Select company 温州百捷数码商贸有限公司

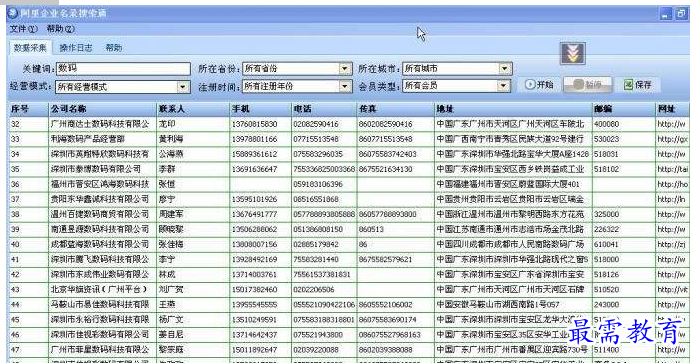coord(100,214)
